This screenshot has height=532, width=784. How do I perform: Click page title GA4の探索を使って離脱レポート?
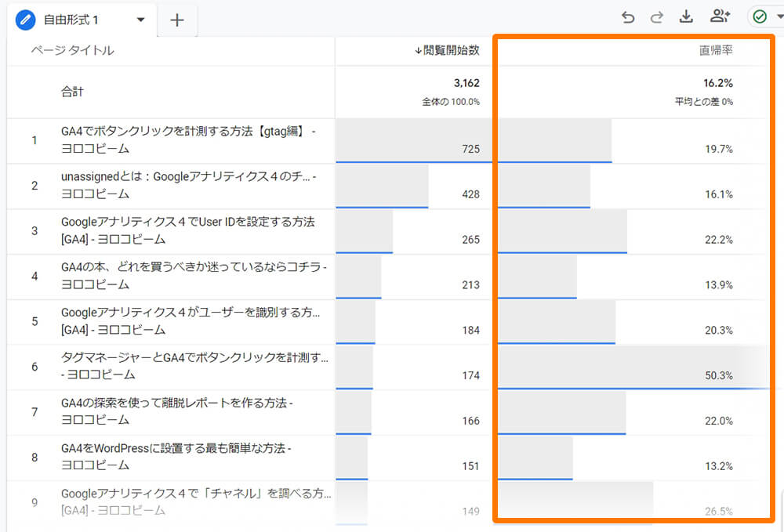[x=177, y=411]
